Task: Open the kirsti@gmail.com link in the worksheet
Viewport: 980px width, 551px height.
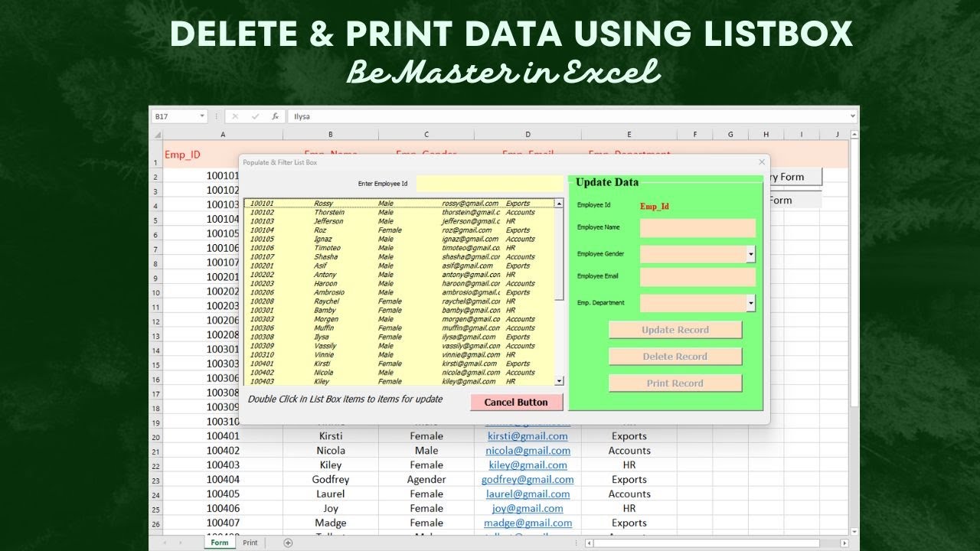Action: click(x=528, y=436)
